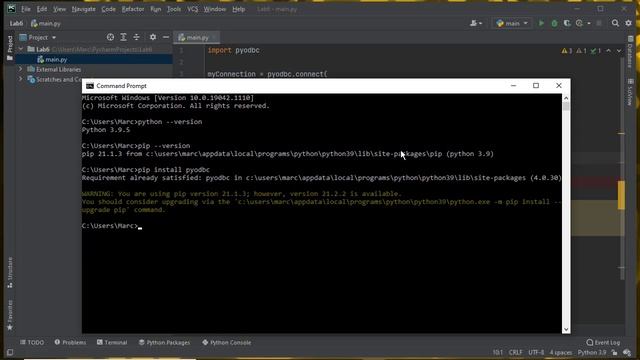Click the caret position in status bar
This screenshot has height=360, width=640.
498,353
